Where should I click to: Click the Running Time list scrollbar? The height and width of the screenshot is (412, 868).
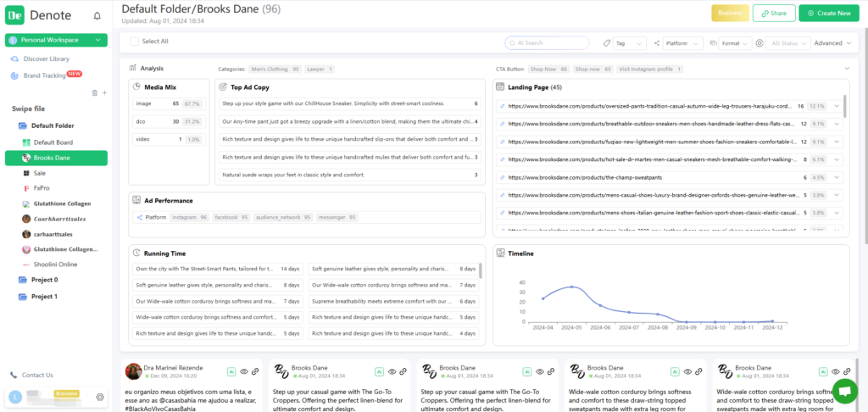pyautogui.click(x=481, y=270)
